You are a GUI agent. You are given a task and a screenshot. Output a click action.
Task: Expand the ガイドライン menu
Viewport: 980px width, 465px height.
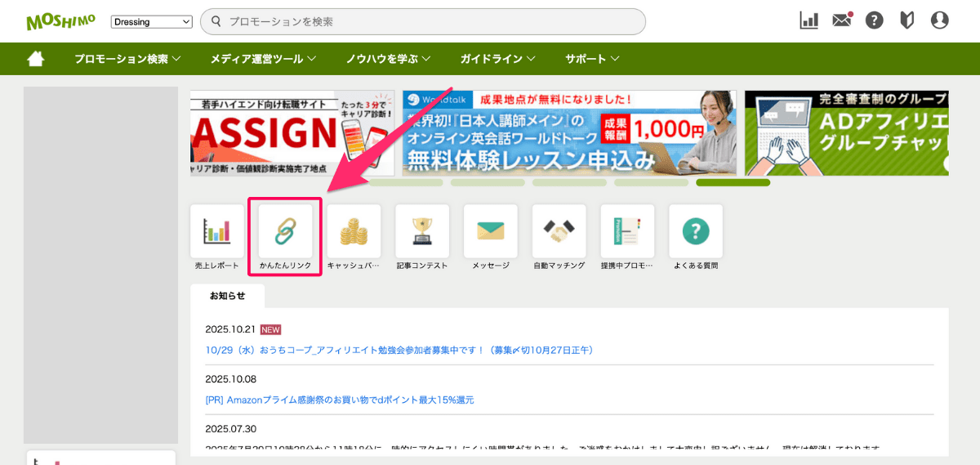pos(497,59)
